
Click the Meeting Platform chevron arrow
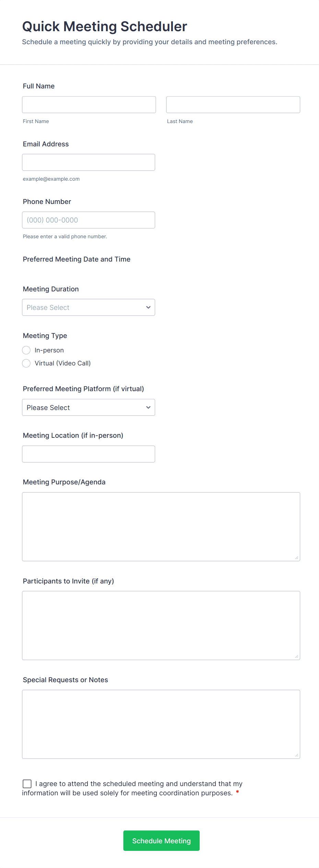(148, 408)
